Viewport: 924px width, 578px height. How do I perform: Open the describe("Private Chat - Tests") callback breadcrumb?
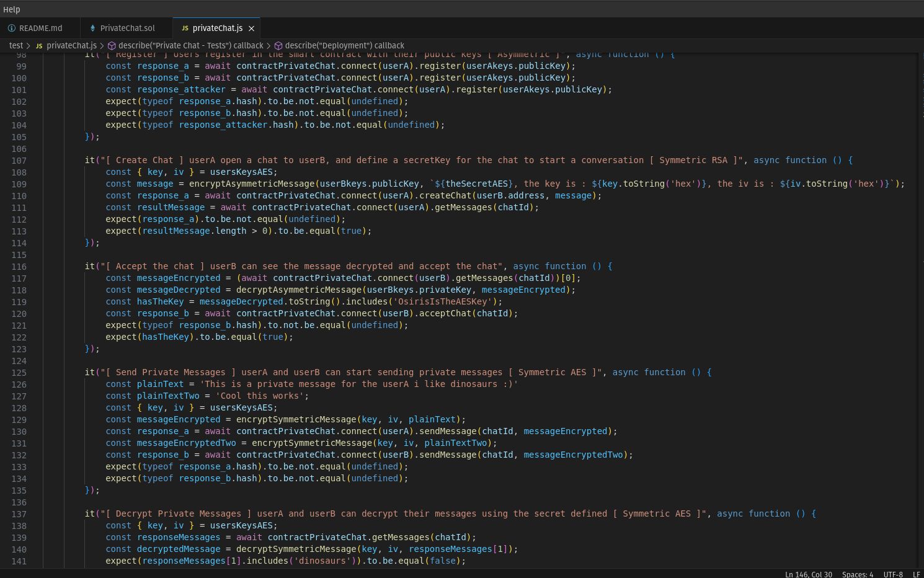[190, 45]
